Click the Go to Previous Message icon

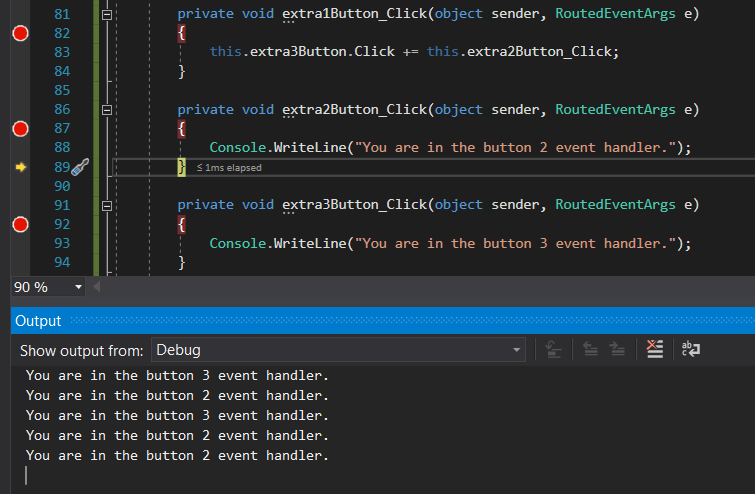click(590, 350)
